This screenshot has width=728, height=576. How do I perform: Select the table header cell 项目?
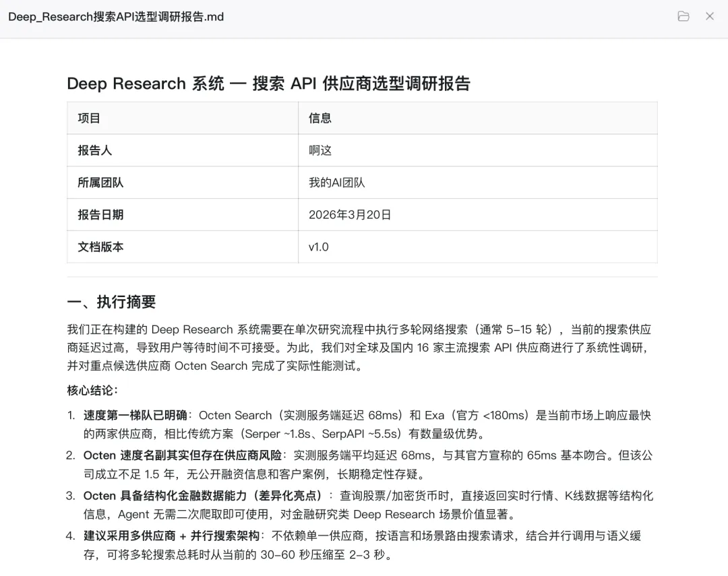[x=183, y=119]
